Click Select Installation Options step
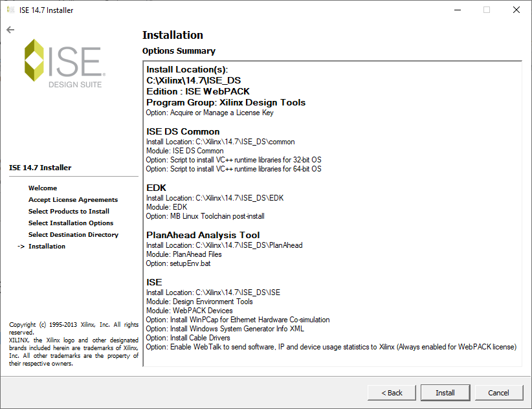532x409 pixels. pyautogui.click(x=71, y=223)
